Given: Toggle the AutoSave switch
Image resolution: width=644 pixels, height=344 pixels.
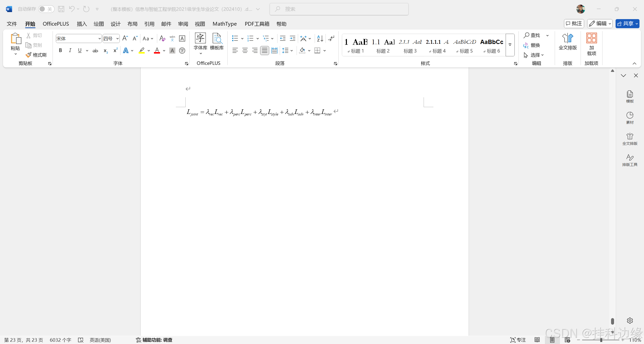Looking at the screenshot, I should [46, 9].
